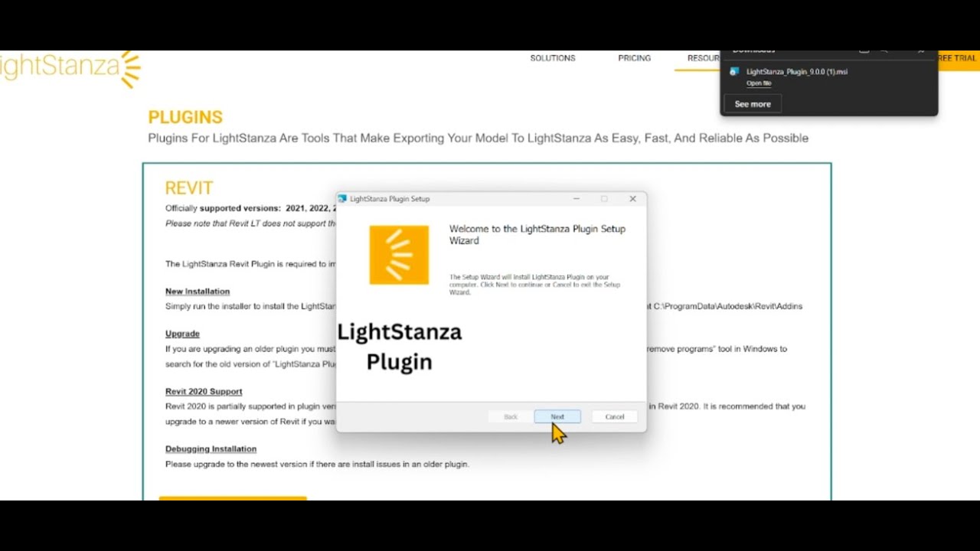Screen dimensions: 980x551
Task: Click the downloaded .msi file icon
Action: pyautogui.click(x=734, y=72)
